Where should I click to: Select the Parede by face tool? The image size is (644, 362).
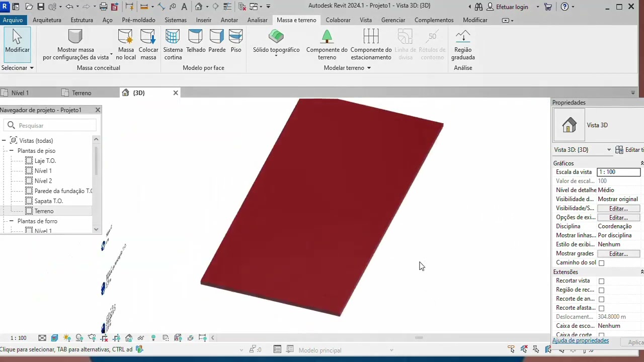(217, 41)
